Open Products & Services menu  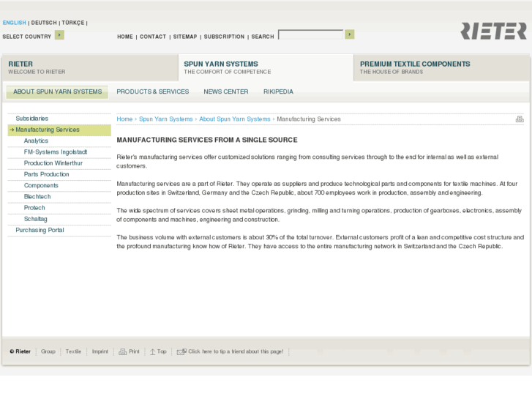(153, 92)
